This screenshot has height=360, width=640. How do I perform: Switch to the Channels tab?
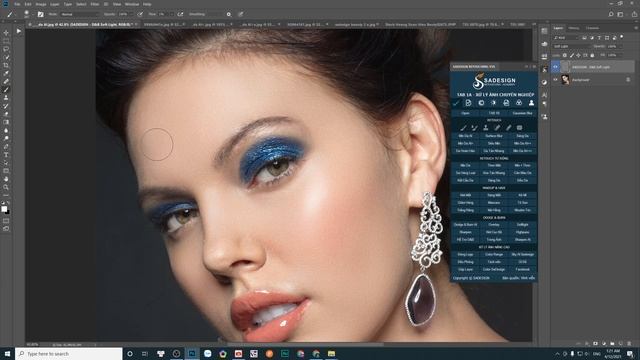click(x=592, y=28)
